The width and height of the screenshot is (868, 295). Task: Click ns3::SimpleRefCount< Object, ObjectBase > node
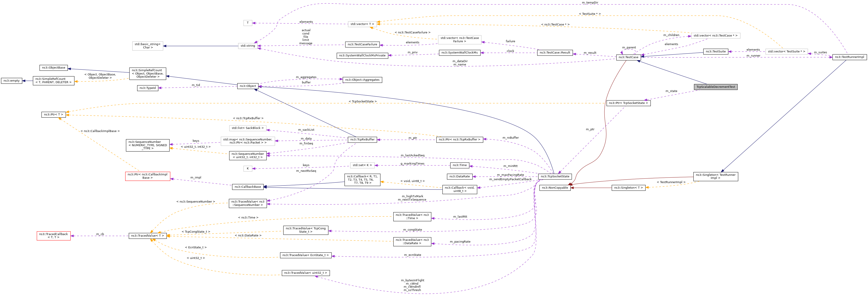[148, 73]
